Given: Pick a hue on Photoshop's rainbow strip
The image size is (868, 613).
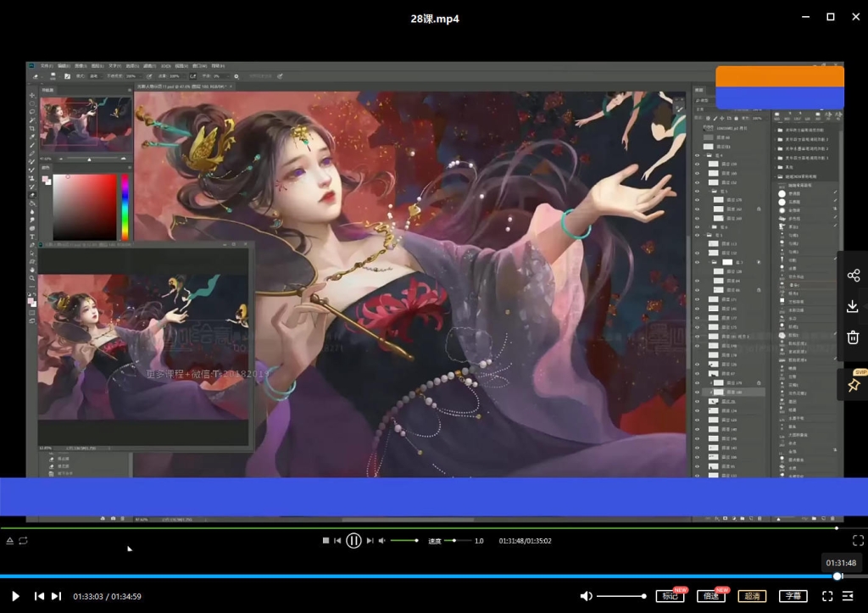Looking at the screenshot, I should click(125, 207).
